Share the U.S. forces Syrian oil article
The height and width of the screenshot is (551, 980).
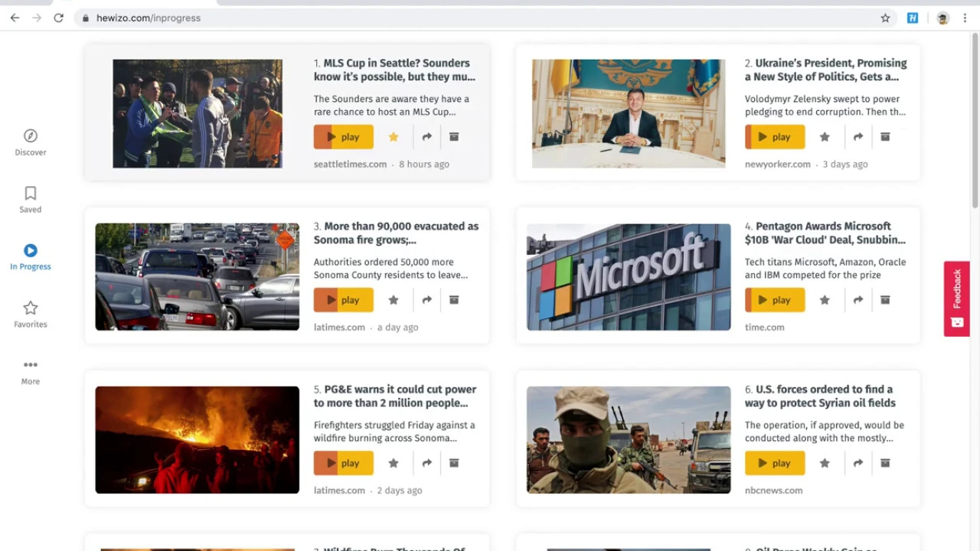pyautogui.click(x=858, y=463)
